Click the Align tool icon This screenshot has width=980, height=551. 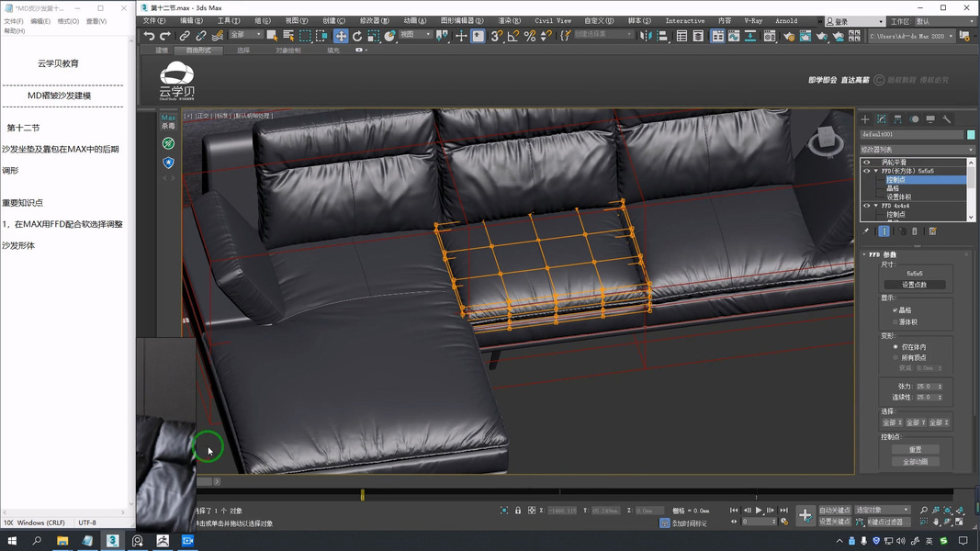[x=662, y=36]
